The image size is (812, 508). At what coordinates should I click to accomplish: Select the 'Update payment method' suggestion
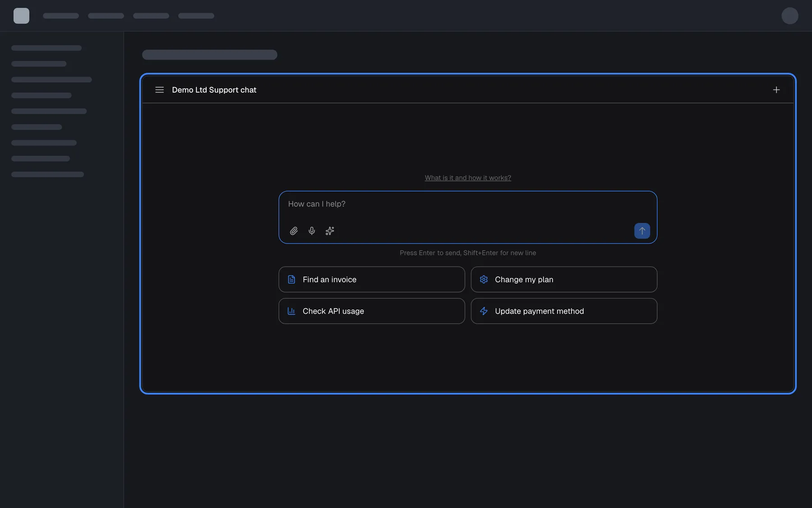click(x=564, y=311)
